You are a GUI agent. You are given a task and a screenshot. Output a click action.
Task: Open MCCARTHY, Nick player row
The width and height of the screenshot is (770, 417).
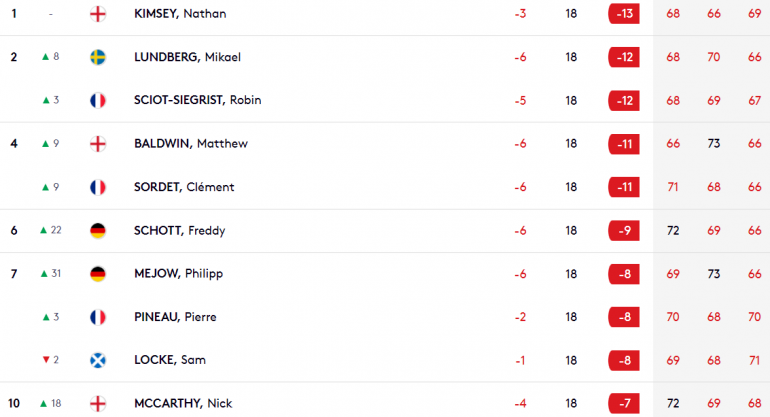pyautogui.click(x=385, y=403)
